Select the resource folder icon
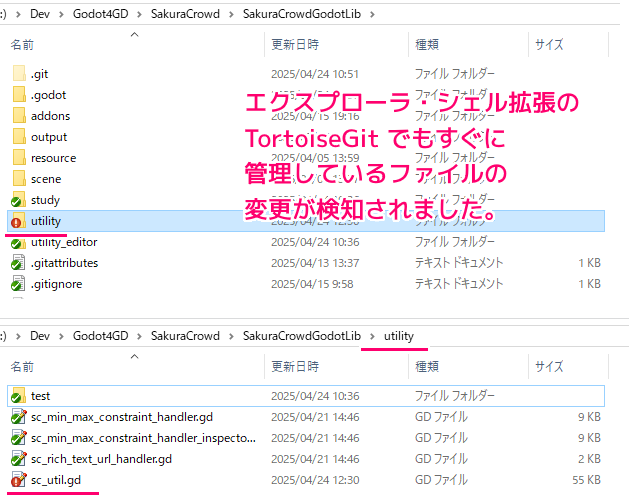Viewport: 630px width, 500px height. 19,158
